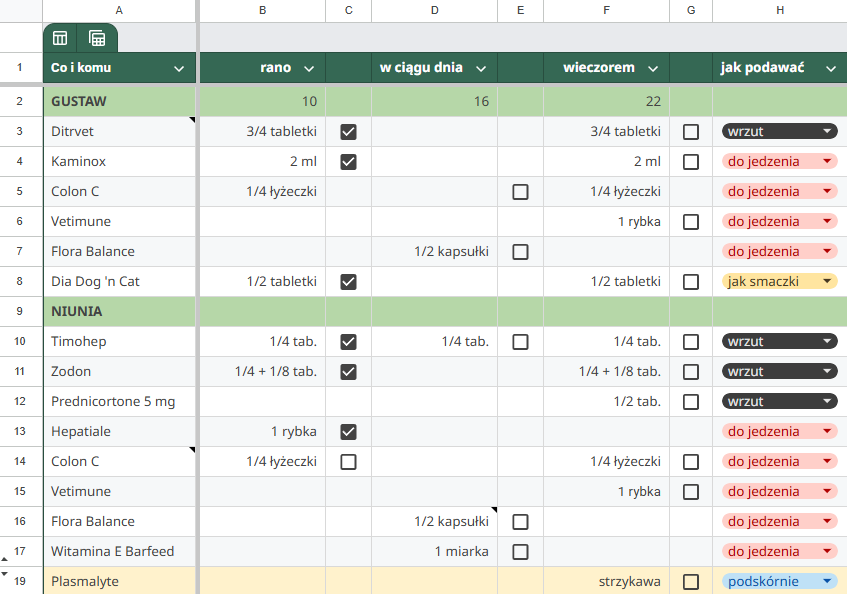847x594 pixels.
Task: Select the "Plasmalyte" cell
Action: pos(119,581)
